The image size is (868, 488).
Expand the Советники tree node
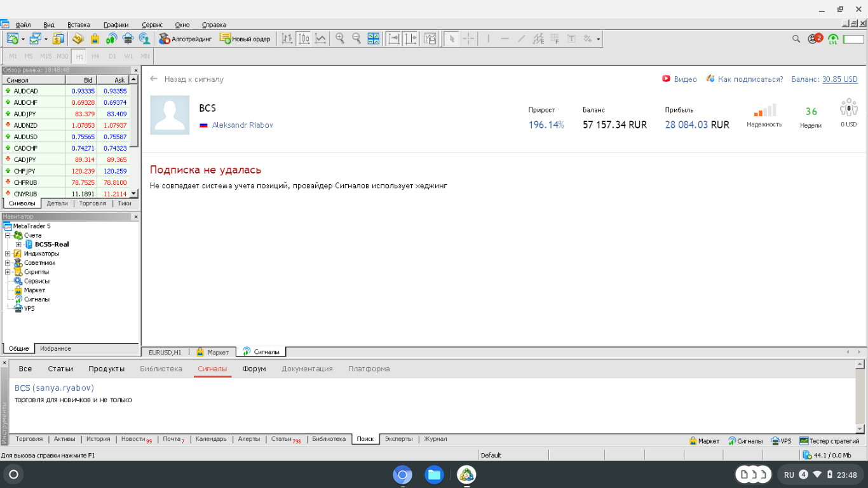click(x=8, y=262)
